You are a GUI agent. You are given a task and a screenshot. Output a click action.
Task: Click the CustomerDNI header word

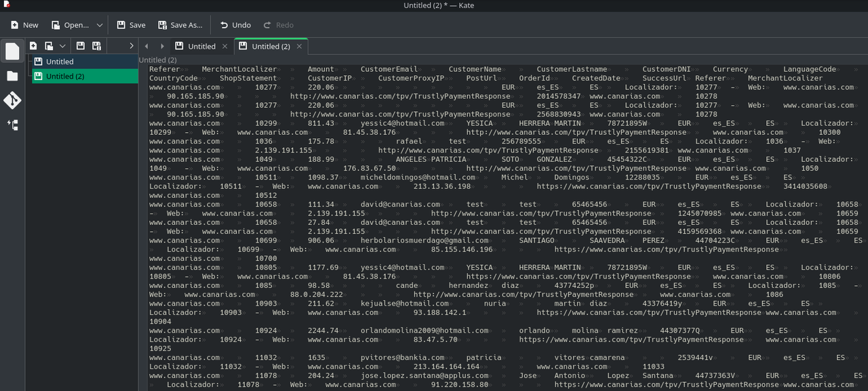tap(667, 69)
